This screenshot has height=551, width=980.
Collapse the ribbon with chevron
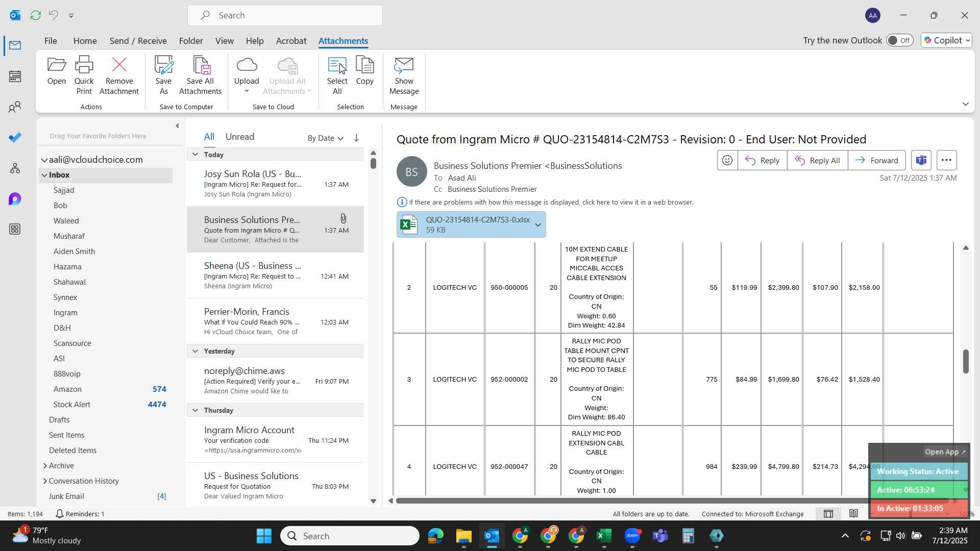click(x=965, y=104)
